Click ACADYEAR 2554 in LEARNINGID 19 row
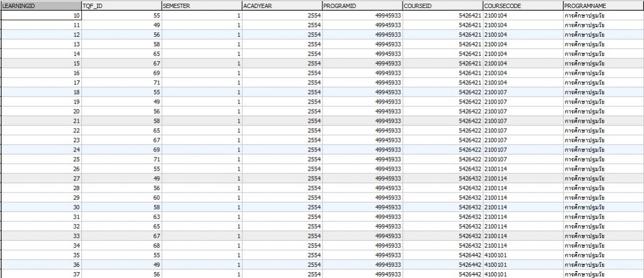The width and height of the screenshot is (644, 278). pos(282,102)
